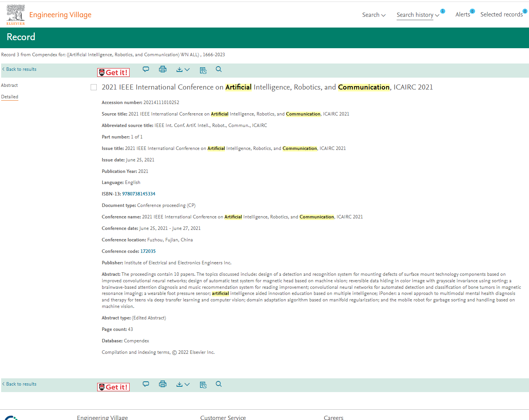Viewport: 529px width, 420px height.
Task: Click the Publisher Institute of Electrical text
Action: point(166,263)
